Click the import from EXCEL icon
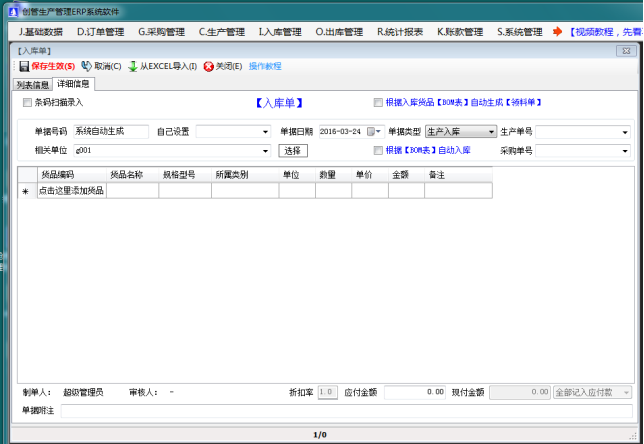This screenshot has height=444, width=644. click(x=132, y=66)
